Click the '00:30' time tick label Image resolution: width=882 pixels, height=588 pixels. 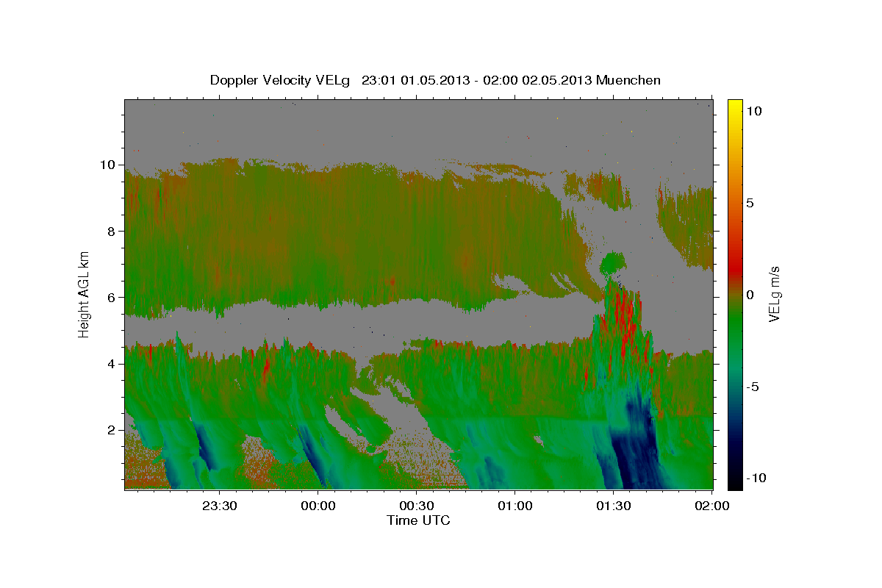pyautogui.click(x=417, y=506)
